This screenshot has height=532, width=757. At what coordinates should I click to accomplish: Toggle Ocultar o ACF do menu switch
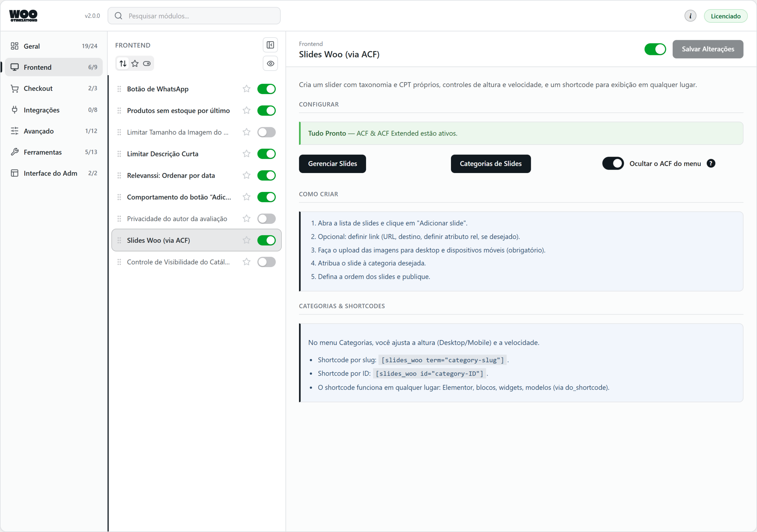613,164
